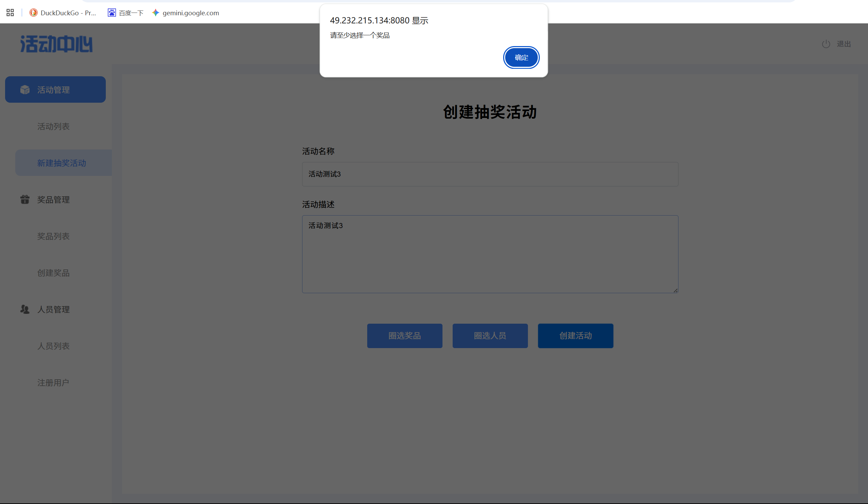Select 活动列表 in the sidebar
This screenshot has width=868, height=504.
click(53, 126)
